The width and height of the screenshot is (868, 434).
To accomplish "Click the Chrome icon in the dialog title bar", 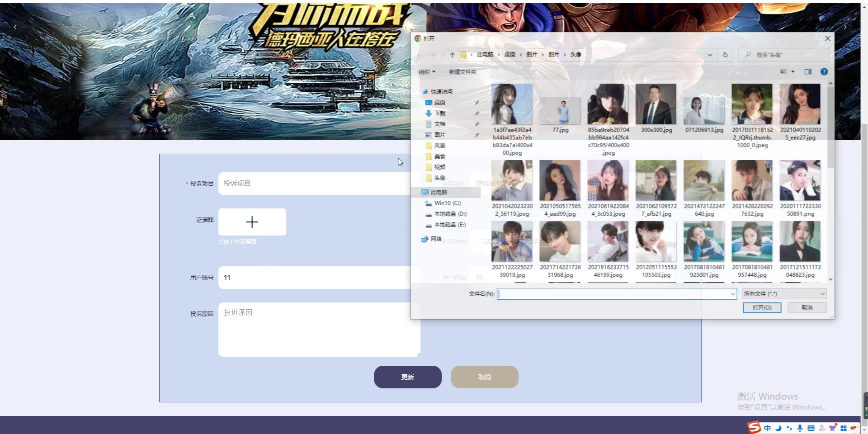I will click(418, 39).
